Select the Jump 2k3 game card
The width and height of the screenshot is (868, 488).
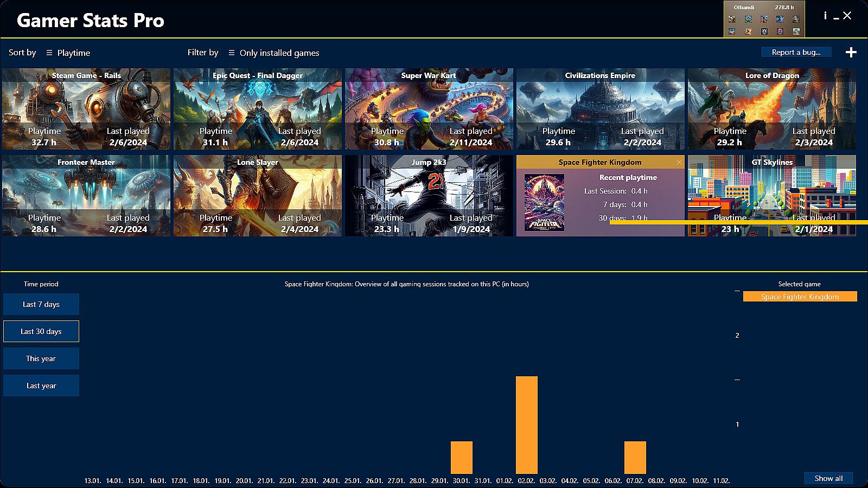pos(429,196)
